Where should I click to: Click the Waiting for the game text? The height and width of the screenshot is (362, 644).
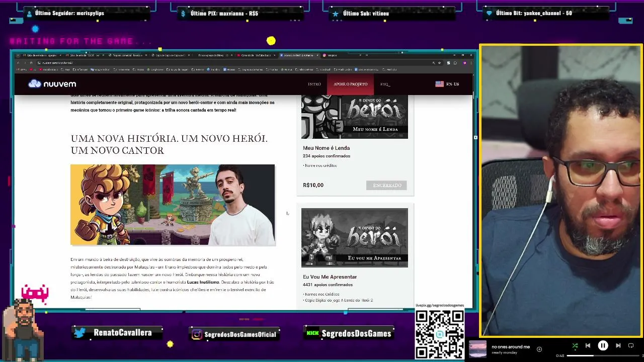click(x=80, y=41)
